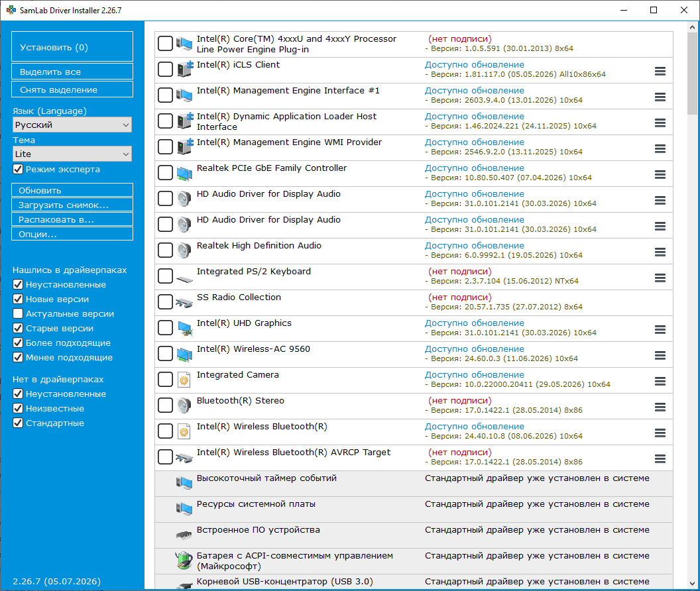The image size is (700, 591).
Task: Click the version text 2.26.7 (05.07.2026)
Action: (57, 581)
